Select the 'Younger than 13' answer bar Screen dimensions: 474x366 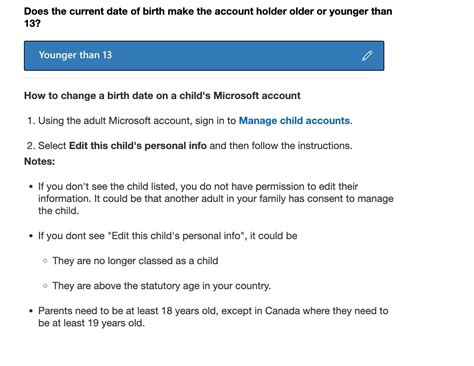point(204,56)
